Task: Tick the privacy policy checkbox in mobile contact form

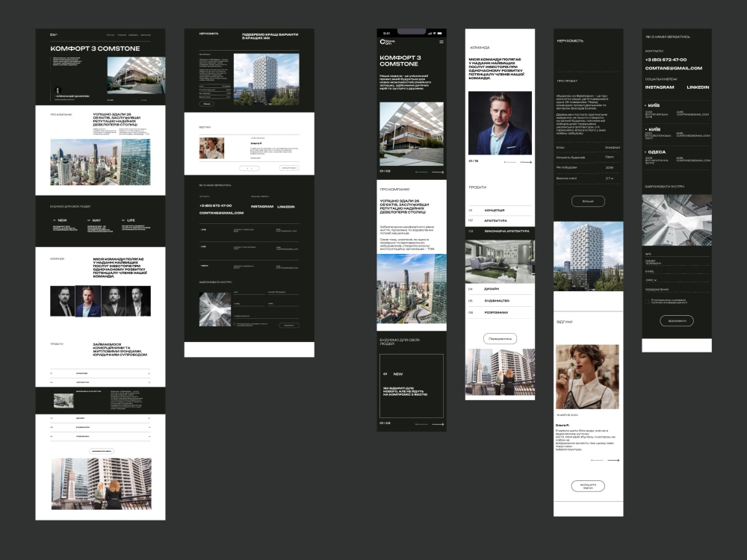Action: tap(647, 302)
